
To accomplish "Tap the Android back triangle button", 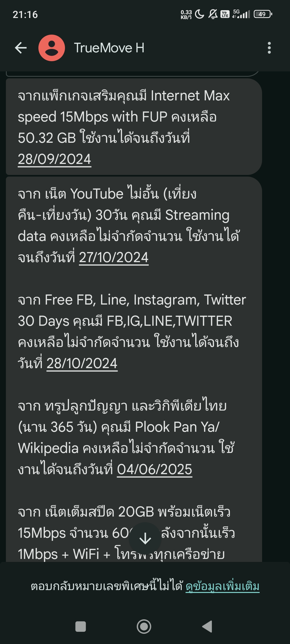I will (207, 627).
